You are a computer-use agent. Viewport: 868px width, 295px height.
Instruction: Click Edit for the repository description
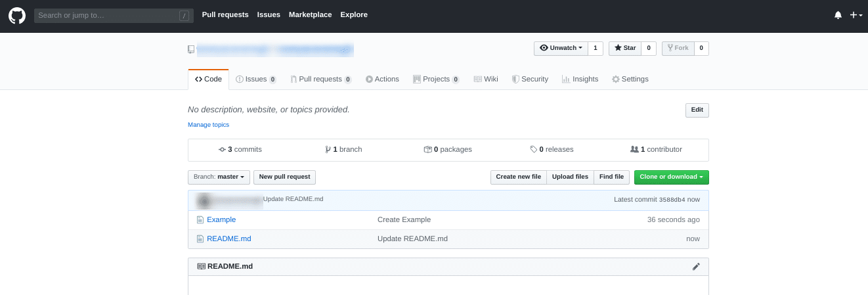[697, 110]
